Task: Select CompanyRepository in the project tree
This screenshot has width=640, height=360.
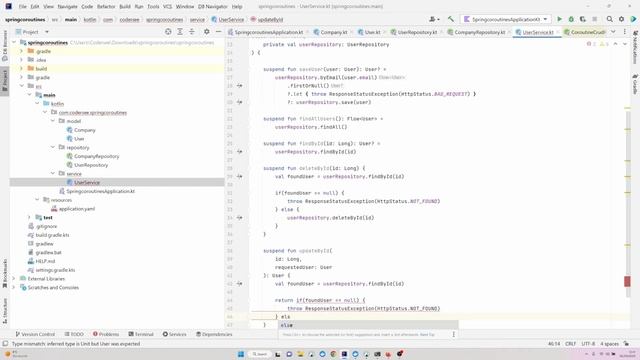Action: pyautogui.click(x=96, y=156)
